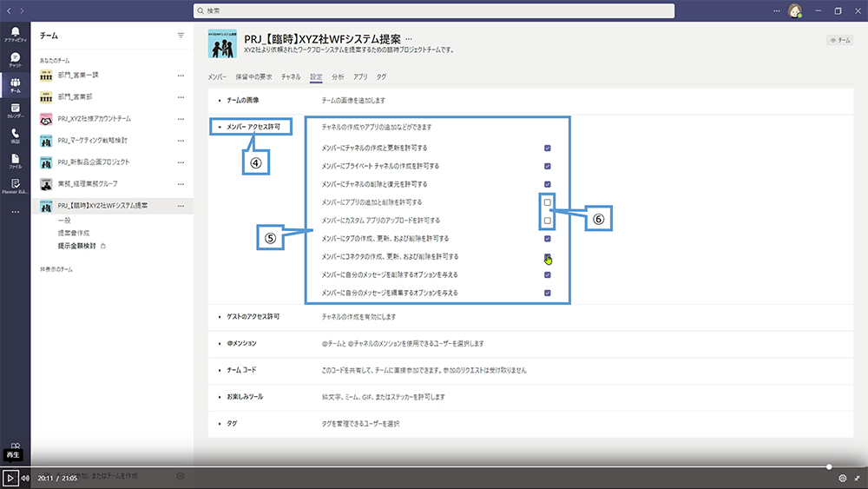This screenshot has height=489, width=868.
Task: Open more options for PRJ_マーケティング戦略検討
Action: point(181,141)
